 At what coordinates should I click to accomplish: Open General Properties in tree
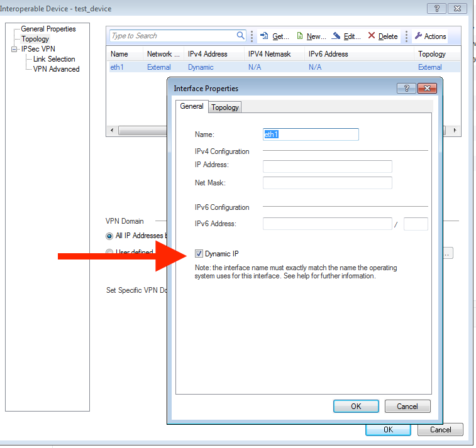tap(48, 29)
